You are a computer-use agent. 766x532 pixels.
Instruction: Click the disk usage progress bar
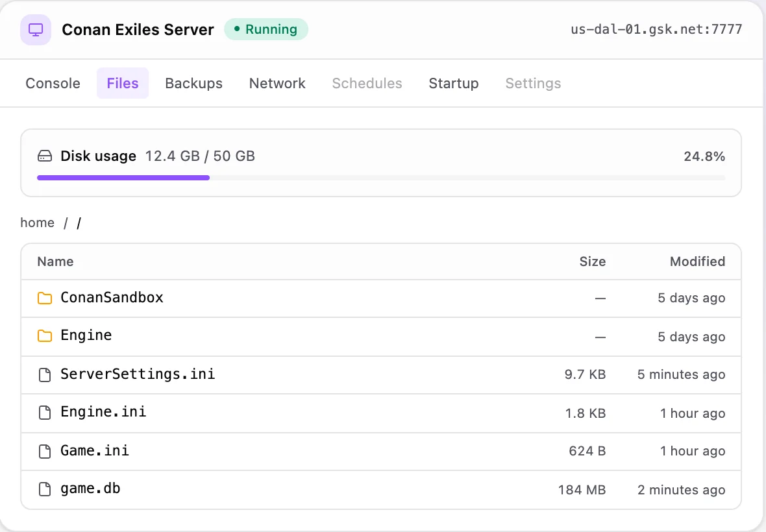tap(381, 178)
